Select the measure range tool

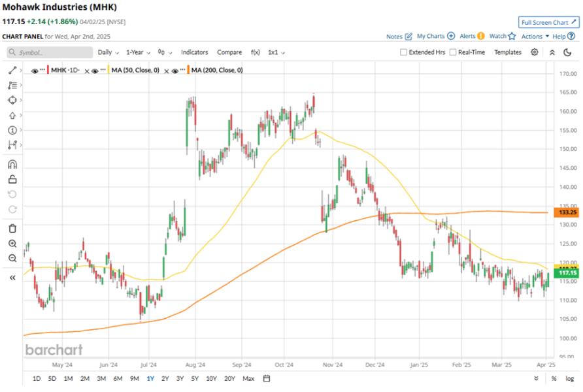[x=12, y=144]
